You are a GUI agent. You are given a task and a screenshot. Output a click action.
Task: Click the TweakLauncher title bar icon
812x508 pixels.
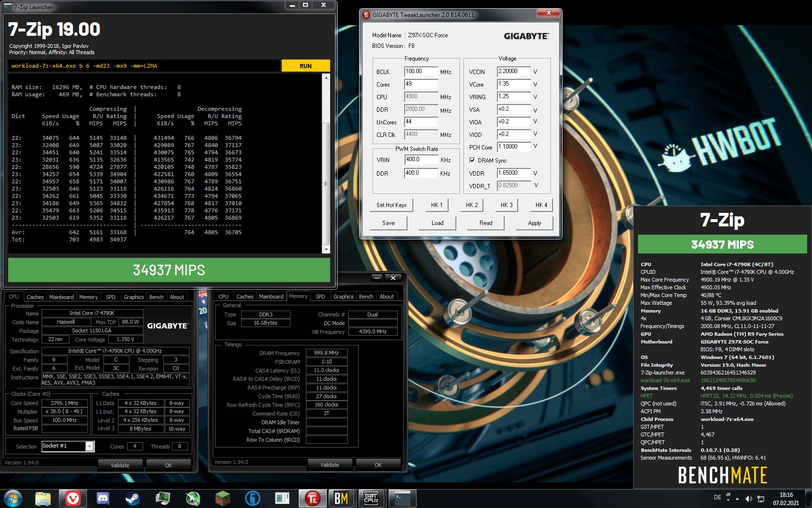click(x=366, y=15)
